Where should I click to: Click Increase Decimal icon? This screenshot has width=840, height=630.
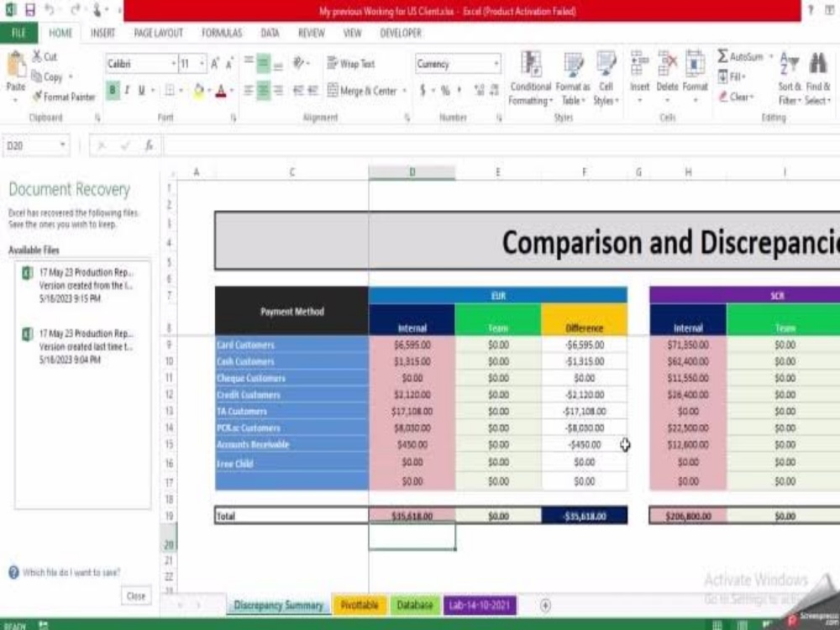[x=480, y=91]
